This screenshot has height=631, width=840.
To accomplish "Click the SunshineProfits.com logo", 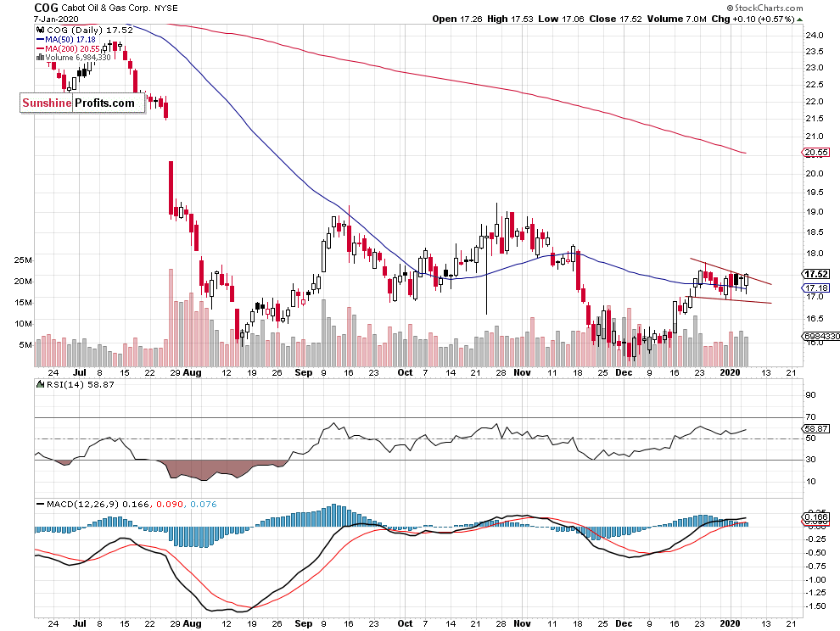I will click(x=82, y=103).
